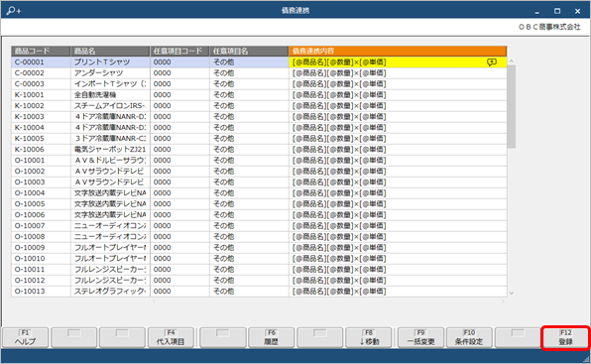Select cell C-00002
The height and width of the screenshot is (364, 591).
[41, 73]
